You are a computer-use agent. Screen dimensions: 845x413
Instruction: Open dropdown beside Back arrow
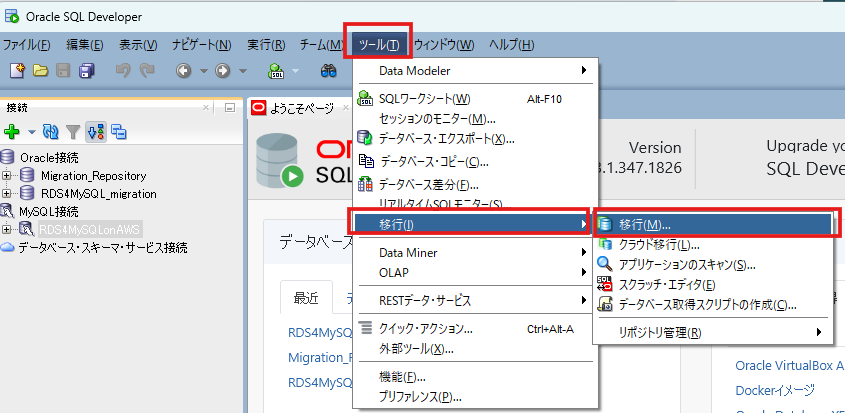tap(204, 71)
